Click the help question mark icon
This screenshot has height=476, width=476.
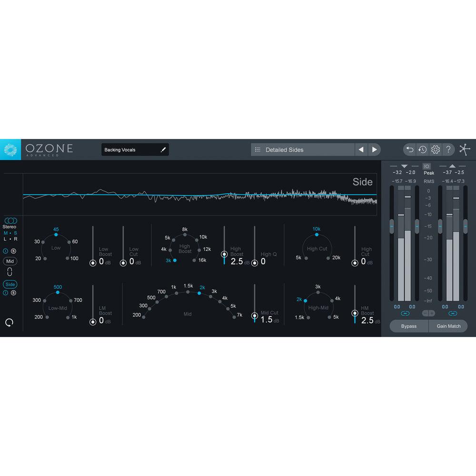click(x=448, y=149)
